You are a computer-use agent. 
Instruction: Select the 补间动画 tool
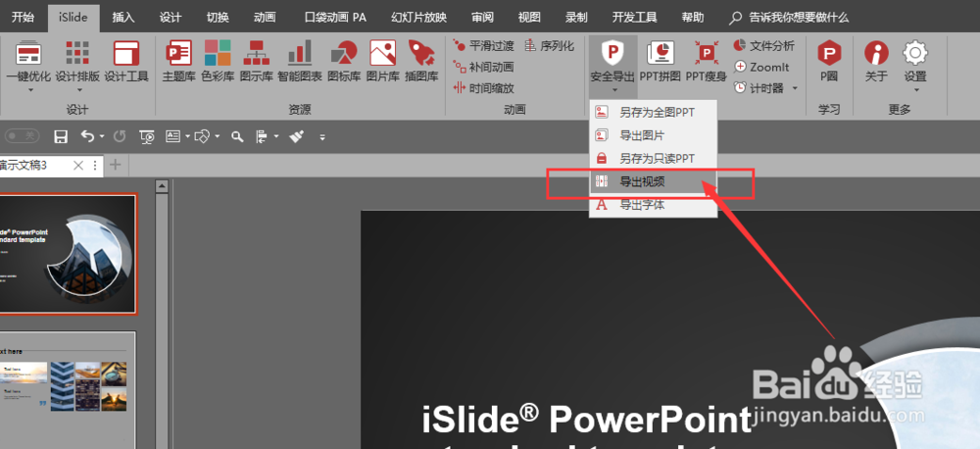pyautogui.click(x=484, y=67)
